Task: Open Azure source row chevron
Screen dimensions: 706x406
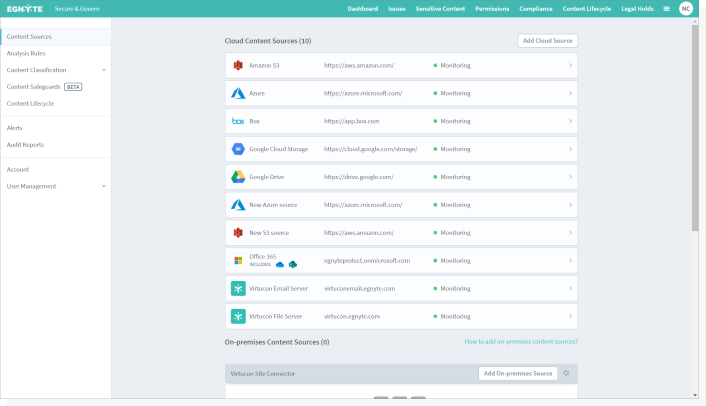Action: click(570, 93)
